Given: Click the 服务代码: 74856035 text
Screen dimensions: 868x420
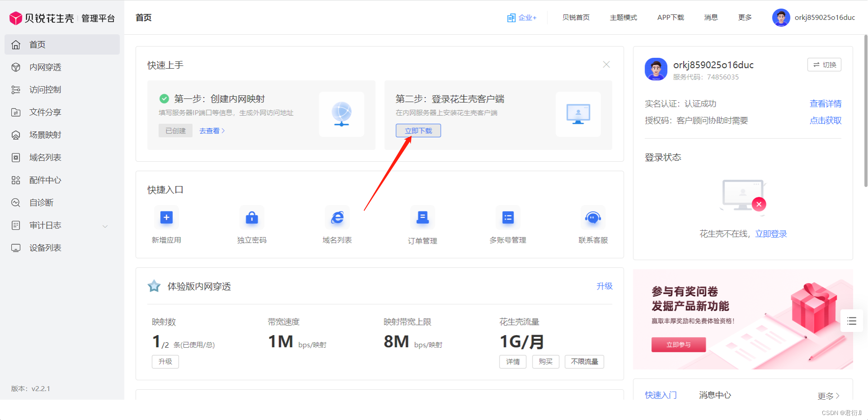Looking at the screenshot, I should [x=706, y=77].
